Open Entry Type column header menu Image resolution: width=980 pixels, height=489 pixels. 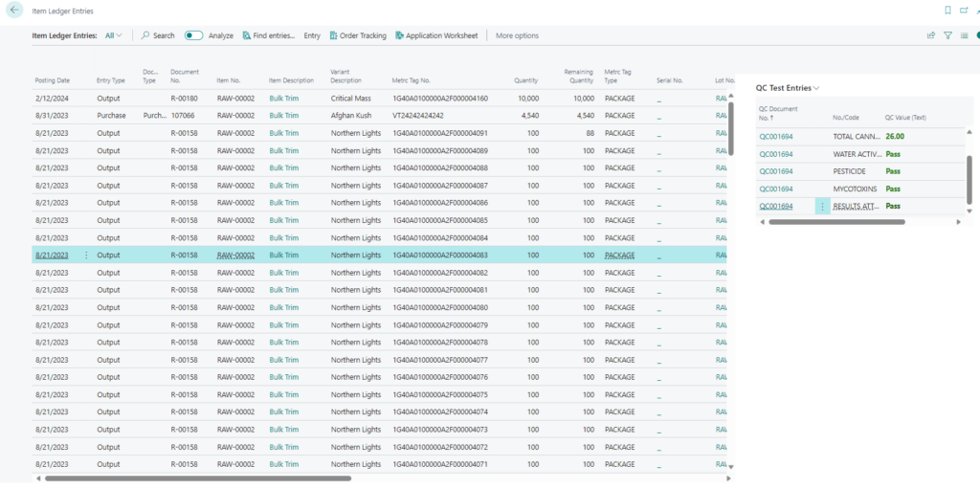coord(111,80)
